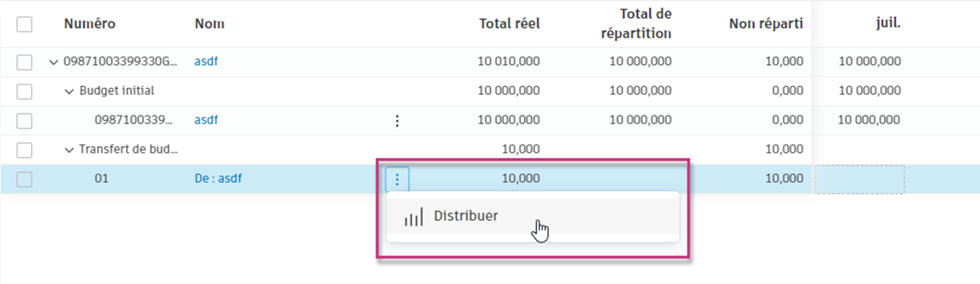Click the Total réel 10,000 on the Transfert row
Screen dimensions: 980x284
pos(520,149)
